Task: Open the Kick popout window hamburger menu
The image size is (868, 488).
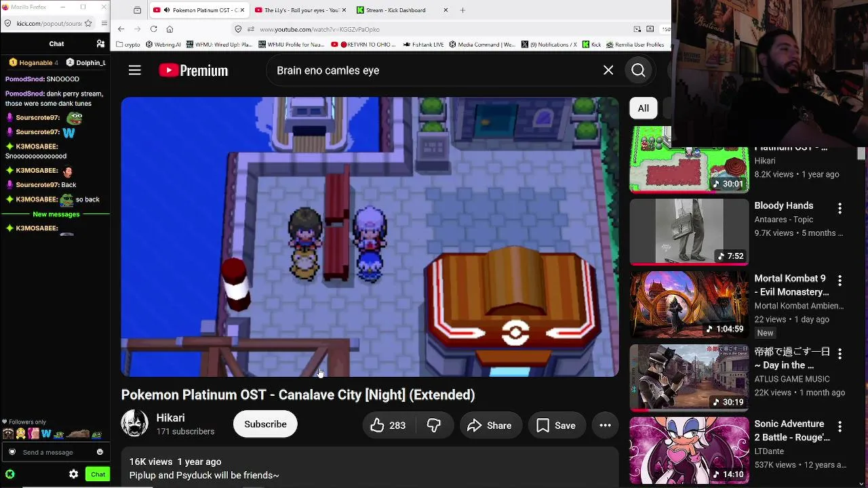Action: pyautogui.click(x=104, y=23)
